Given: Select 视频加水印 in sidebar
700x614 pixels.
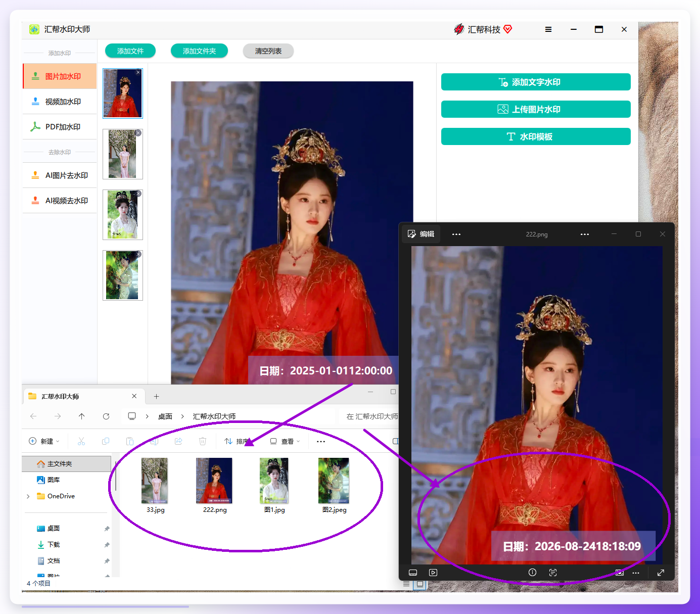Looking at the screenshot, I should click(60, 102).
